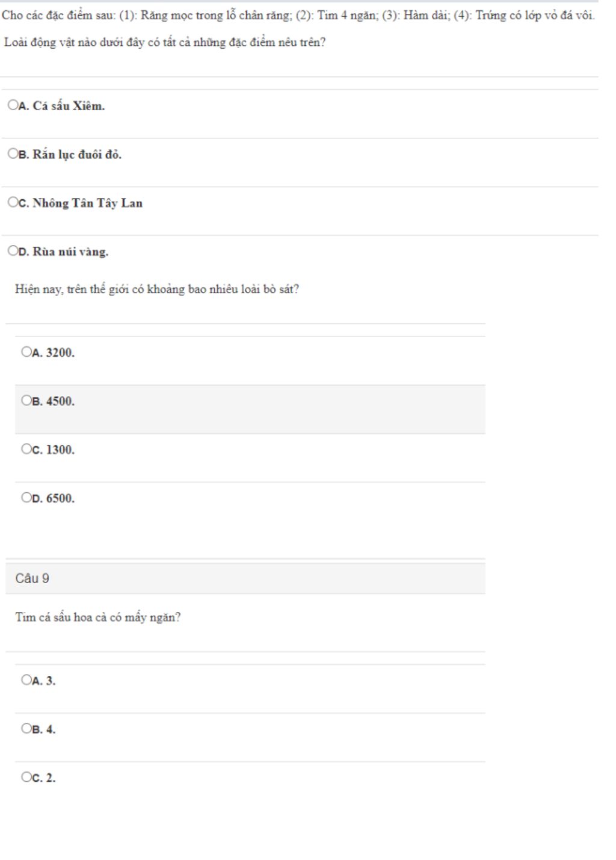The height and width of the screenshot is (860, 616).
Task: Click the label text 'Cá sấu Xiêm'
Action: pyautogui.click(x=69, y=106)
